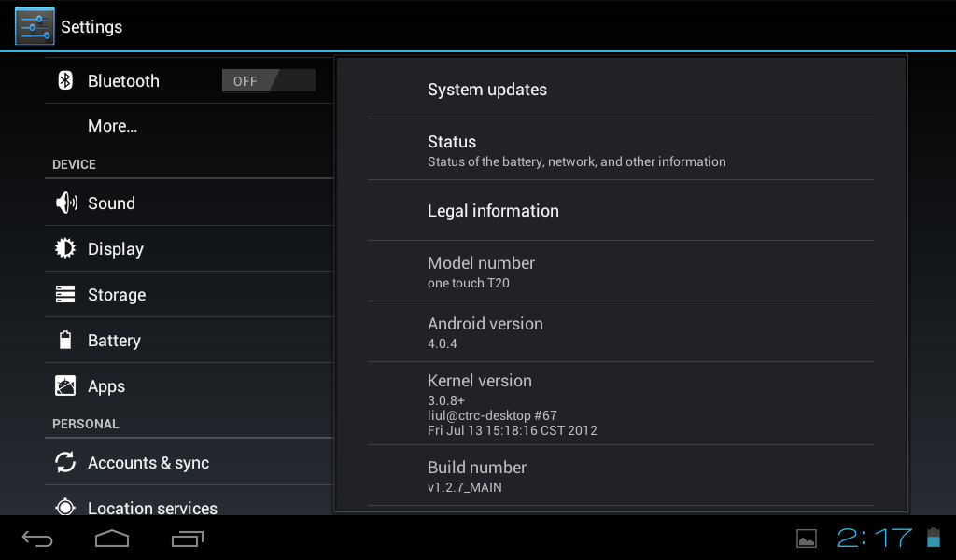Toggle the Bluetooth OFF switch
The height and width of the screenshot is (560, 956).
tap(268, 81)
